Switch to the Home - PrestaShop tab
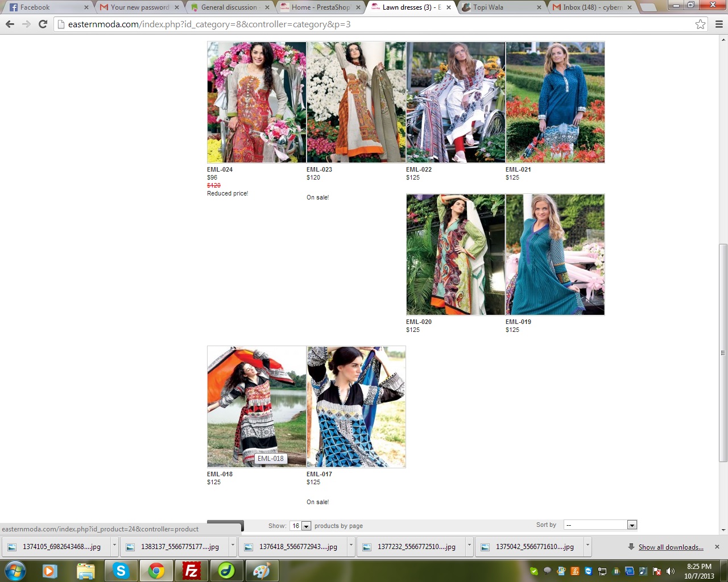 pyautogui.click(x=320, y=7)
